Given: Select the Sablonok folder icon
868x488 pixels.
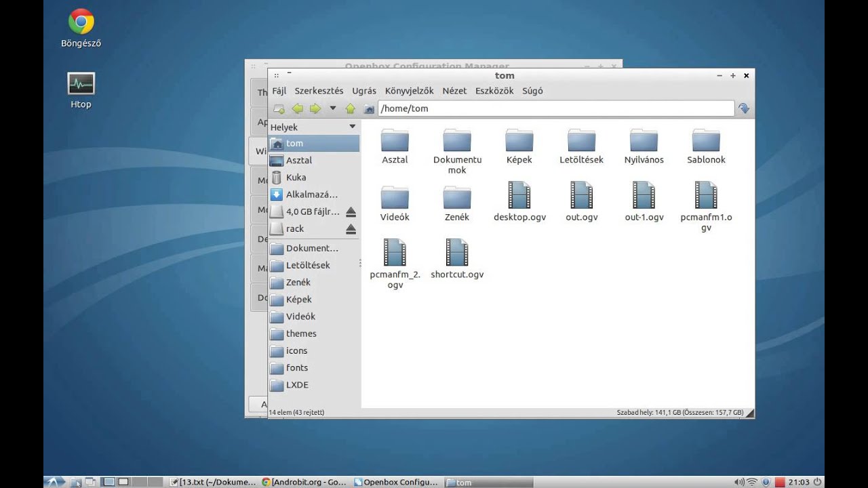Looking at the screenshot, I should tap(706, 140).
